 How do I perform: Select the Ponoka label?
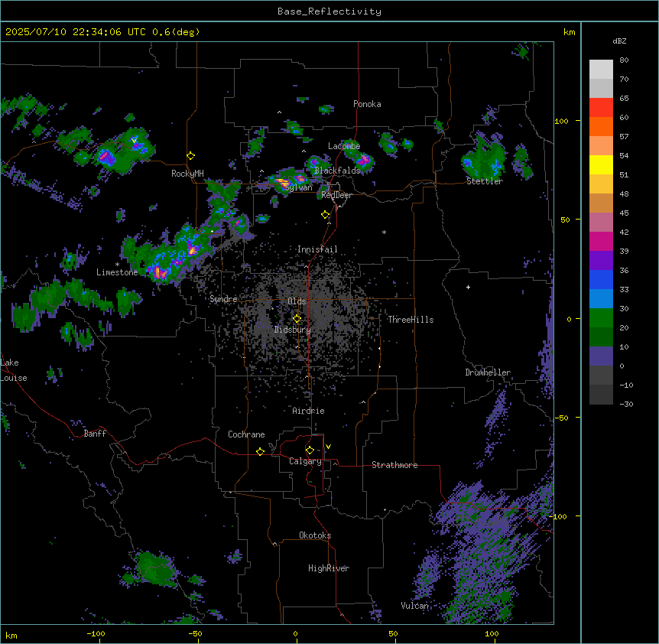(367, 104)
